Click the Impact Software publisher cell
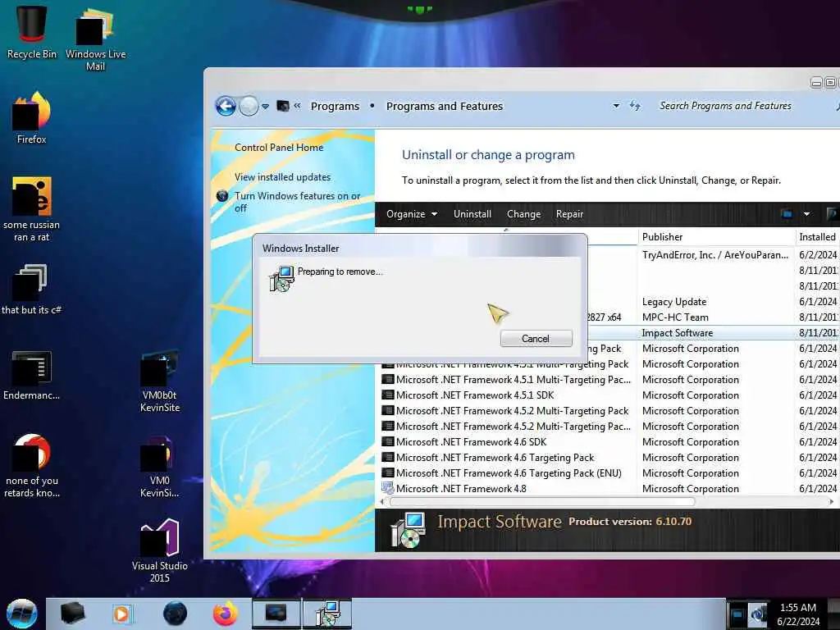This screenshot has width=840, height=630. (677, 333)
